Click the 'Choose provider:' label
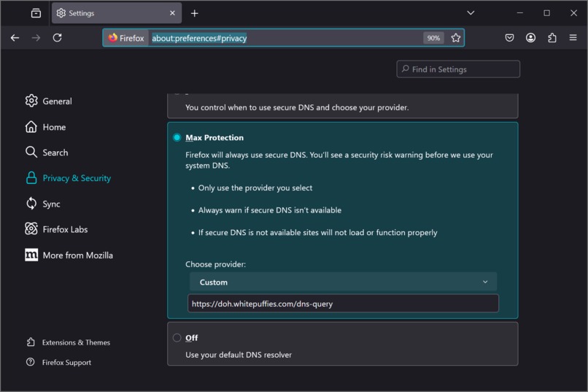Screen dimensions: 588x392 (216, 264)
